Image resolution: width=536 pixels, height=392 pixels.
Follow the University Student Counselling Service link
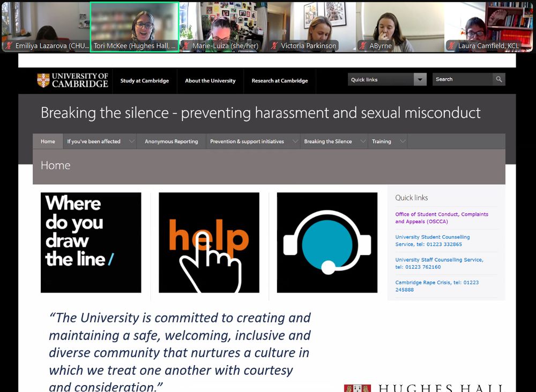pyautogui.click(x=433, y=241)
